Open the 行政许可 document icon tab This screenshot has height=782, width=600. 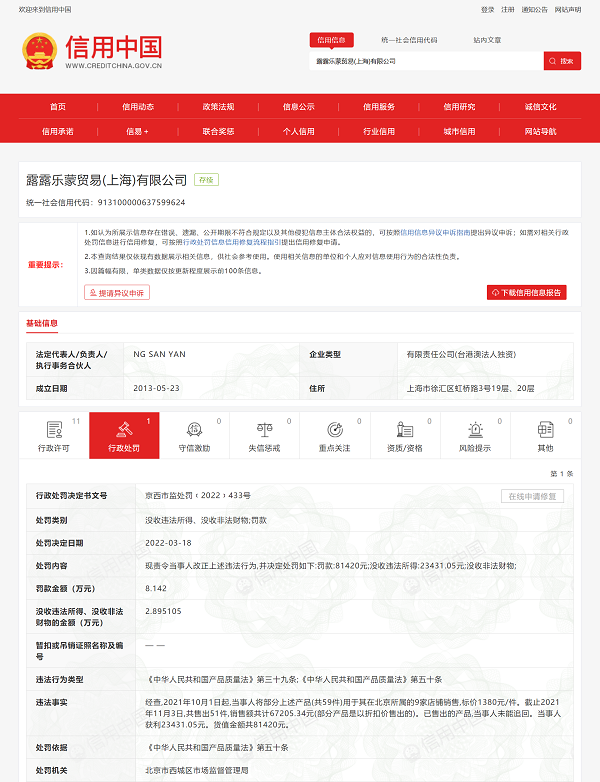[54, 435]
